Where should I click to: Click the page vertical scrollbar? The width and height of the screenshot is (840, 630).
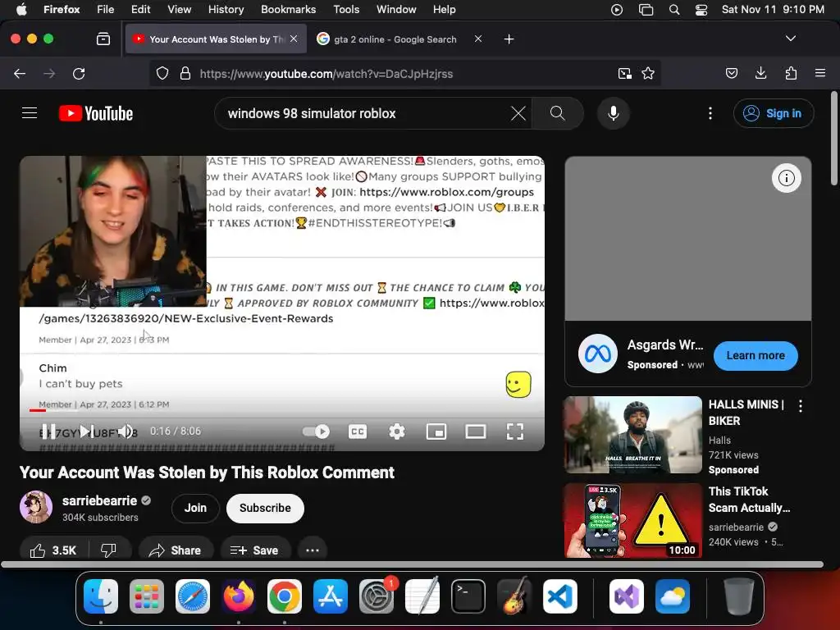tap(833, 138)
